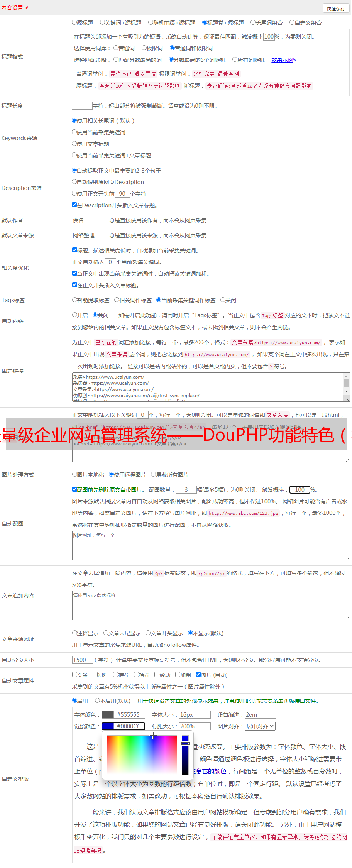The image size is (352, 868).
Task: Edit the 触发概率 percentage field for title
Action: click(x=269, y=37)
